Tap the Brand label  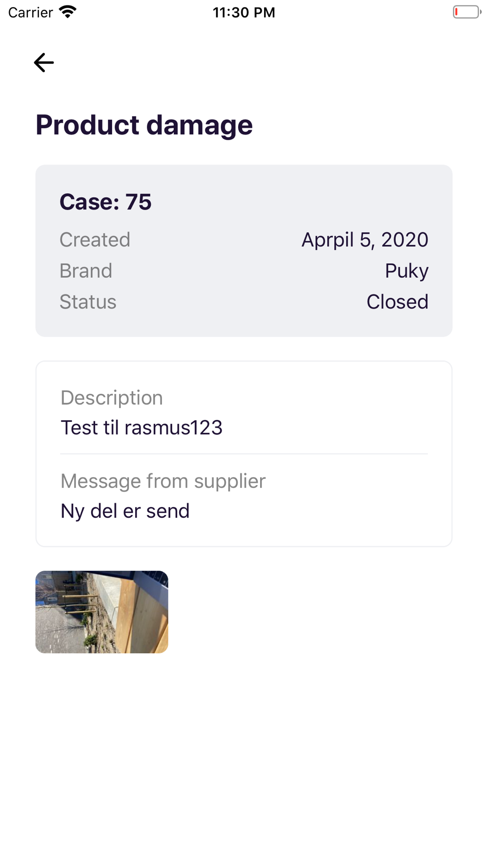click(x=86, y=271)
